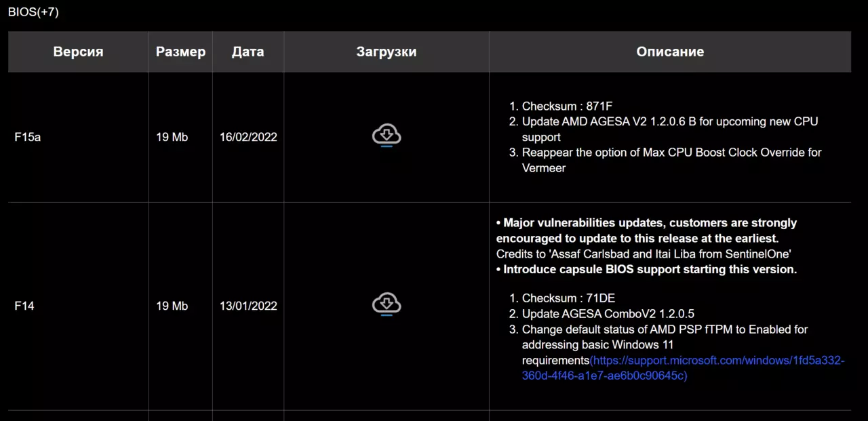Viewport: 868px width, 421px height.
Task: Click the Update AGESA ComboV2 1.2.0.5 line
Action: pos(608,314)
